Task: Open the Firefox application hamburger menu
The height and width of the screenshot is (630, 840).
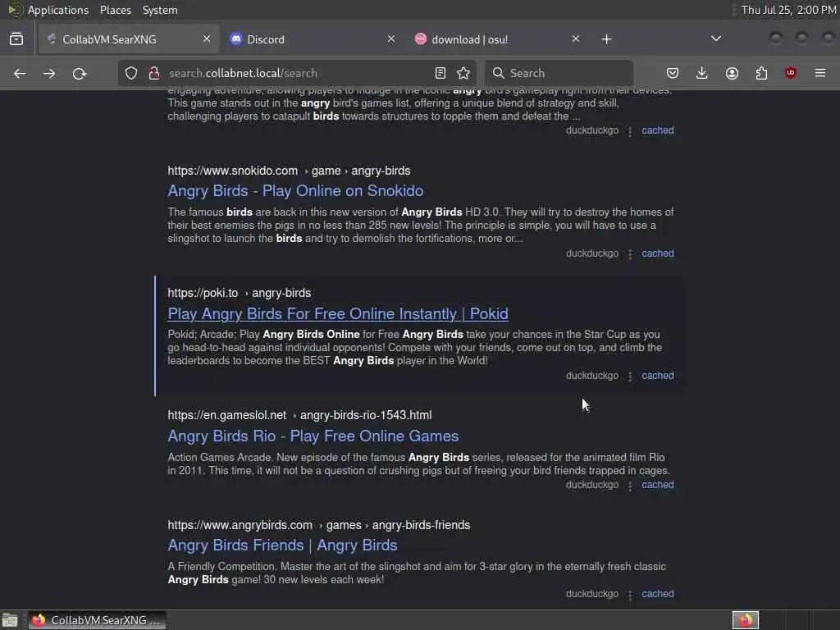Action: [x=820, y=73]
